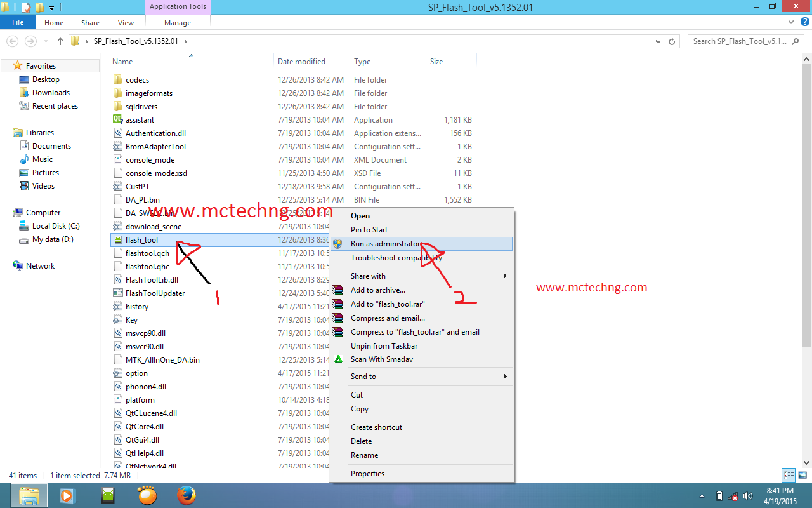The height and width of the screenshot is (508, 812).
Task: Open the address bar dropdown arrow
Action: click(658, 41)
